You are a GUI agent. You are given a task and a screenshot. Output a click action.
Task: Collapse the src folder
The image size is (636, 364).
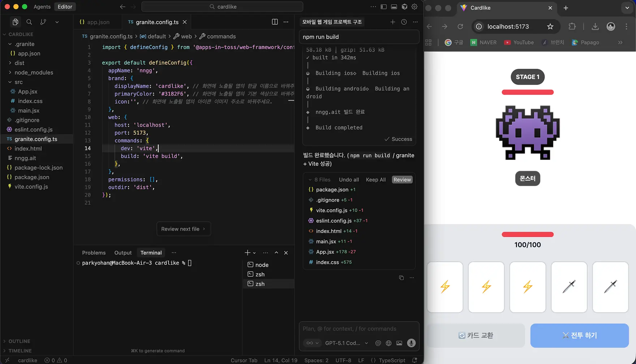(18, 82)
